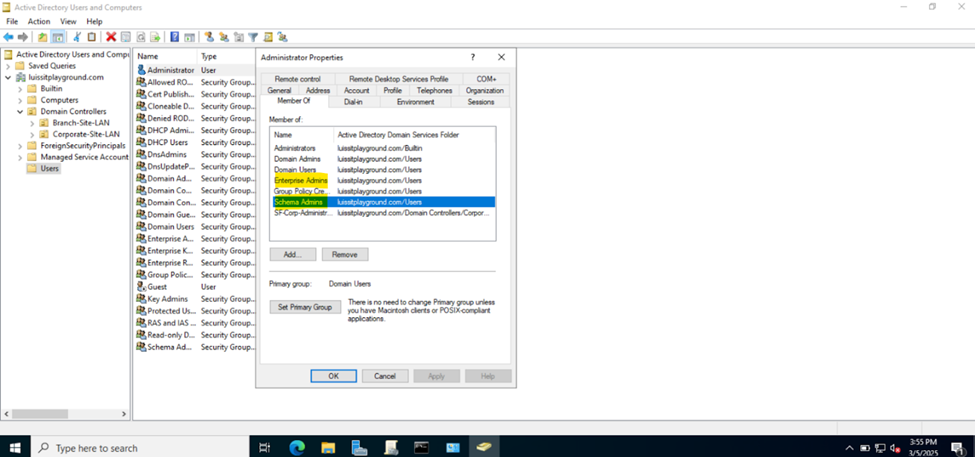Click Cancel in Administrator Properties
975x457 pixels.
(385, 376)
